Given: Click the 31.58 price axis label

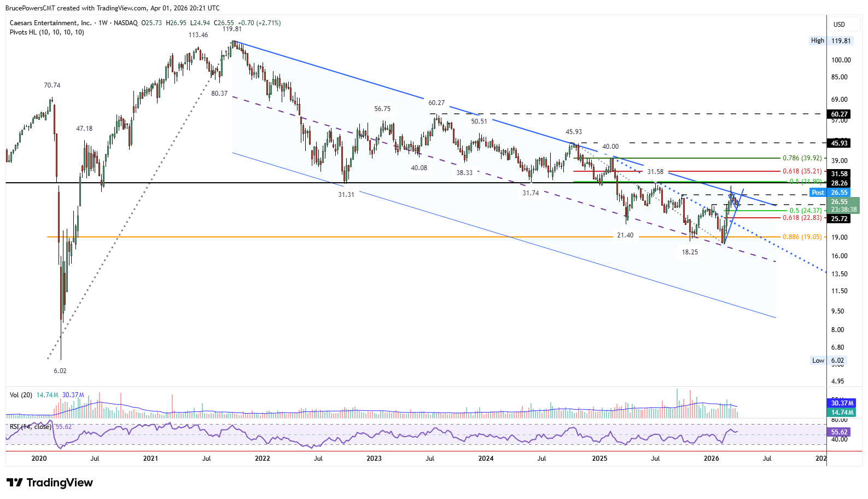Looking at the screenshot, I should (839, 174).
